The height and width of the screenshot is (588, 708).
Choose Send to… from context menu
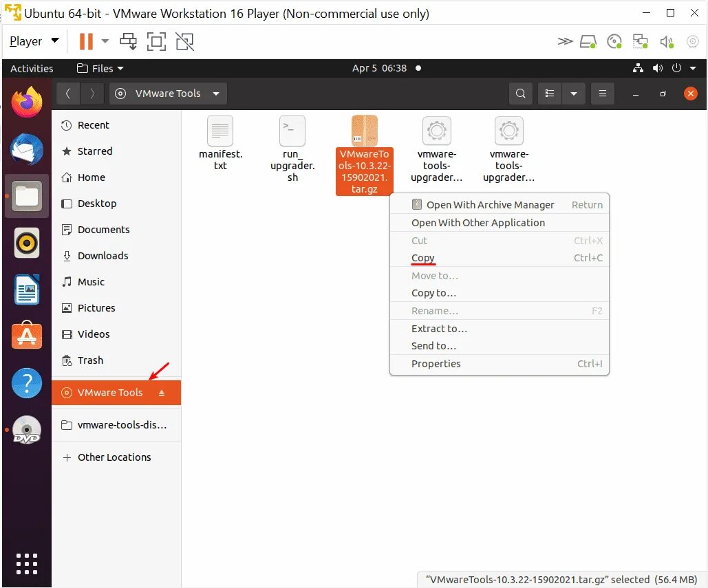click(x=500, y=346)
